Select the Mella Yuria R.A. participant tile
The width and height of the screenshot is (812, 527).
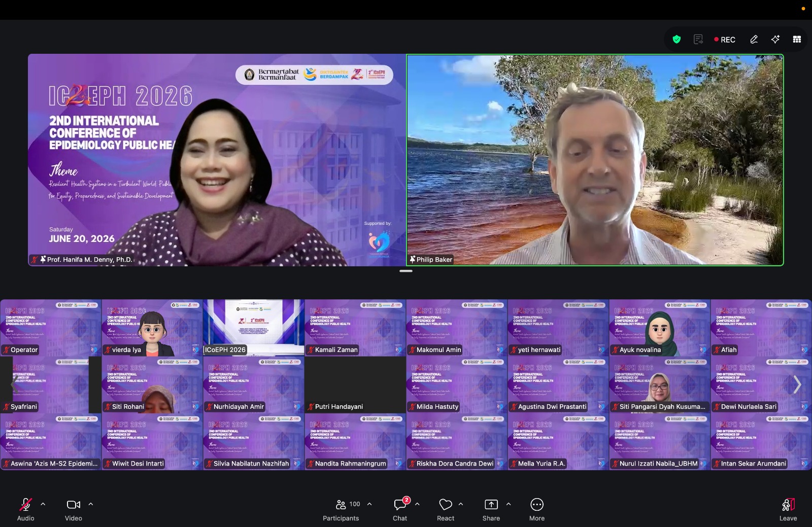coord(558,441)
